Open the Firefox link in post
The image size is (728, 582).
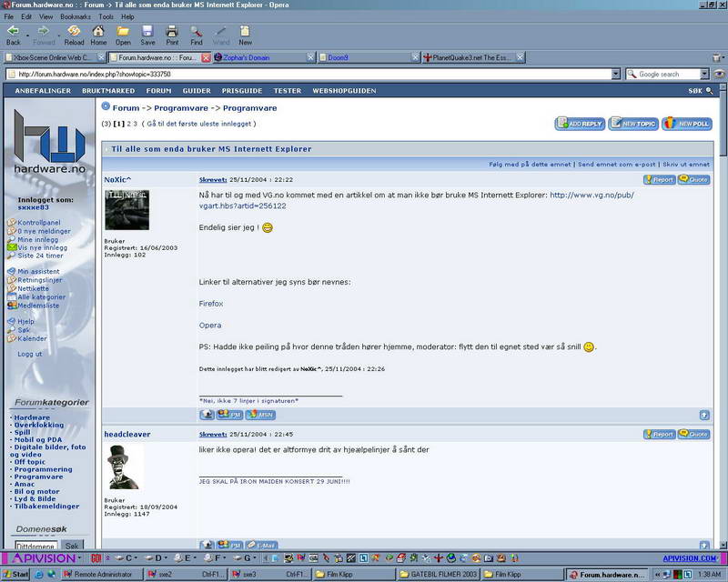(211, 304)
